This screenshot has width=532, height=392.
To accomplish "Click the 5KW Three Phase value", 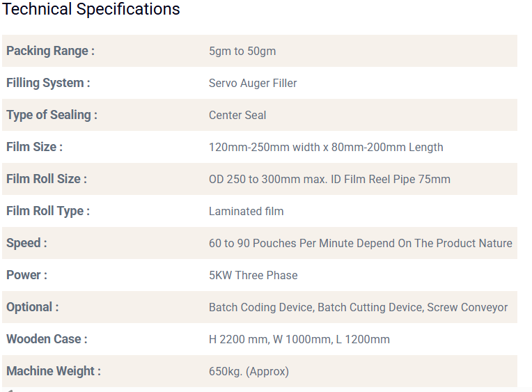I will (x=253, y=275).
